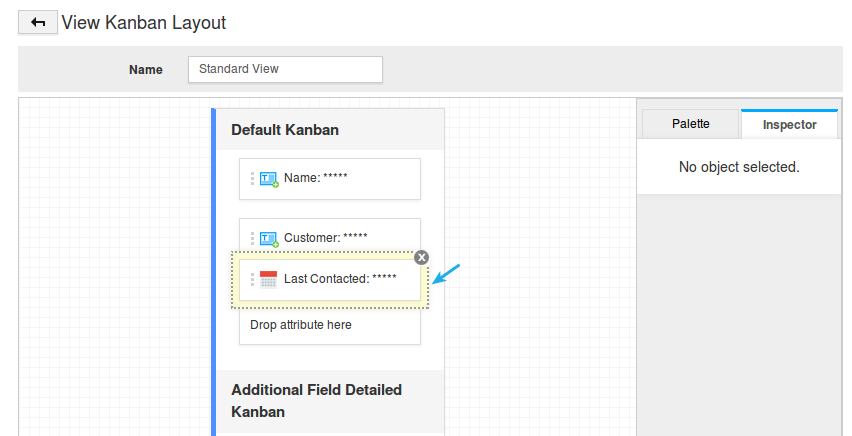Image resolution: width=852 pixels, height=436 pixels.
Task: Click the blue left edge of the kanban container
Action: click(214, 270)
